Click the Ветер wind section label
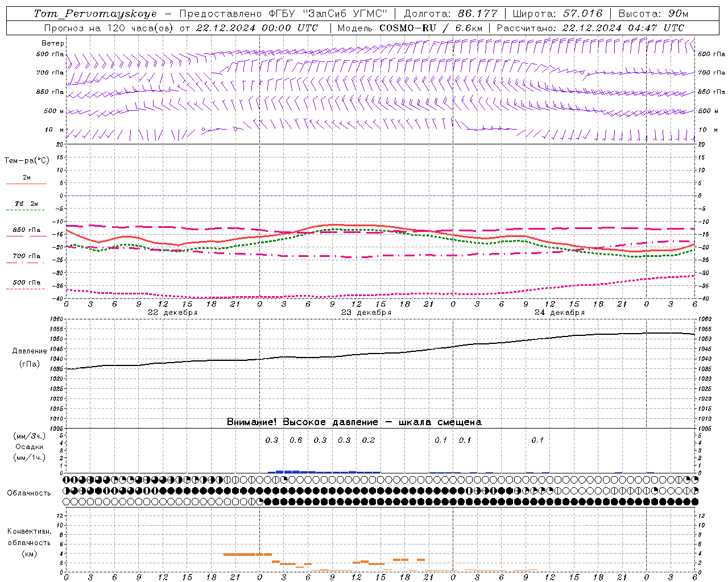 tap(53, 43)
